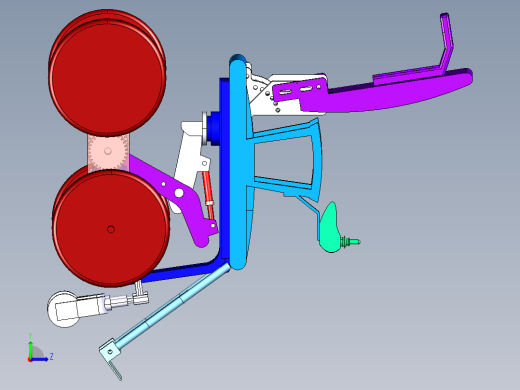Select the tall light blue vertical panel
This screenshot has width=520, height=390.
click(x=239, y=163)
